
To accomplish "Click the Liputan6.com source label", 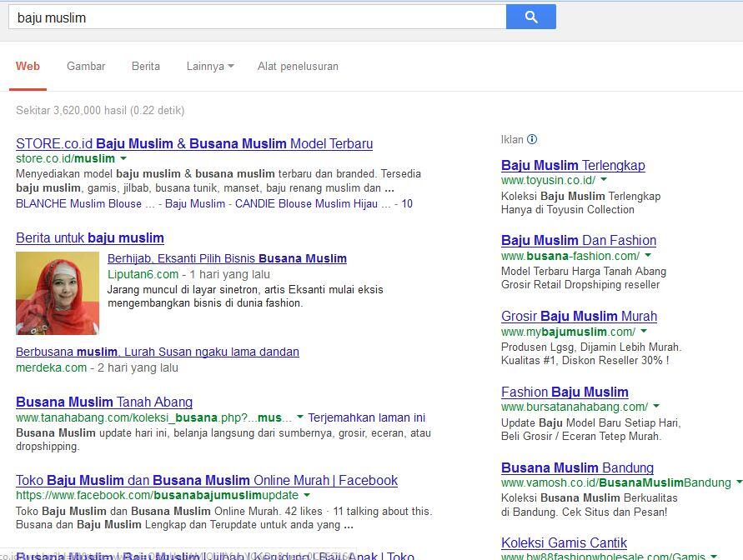I will tap(143, 274).
